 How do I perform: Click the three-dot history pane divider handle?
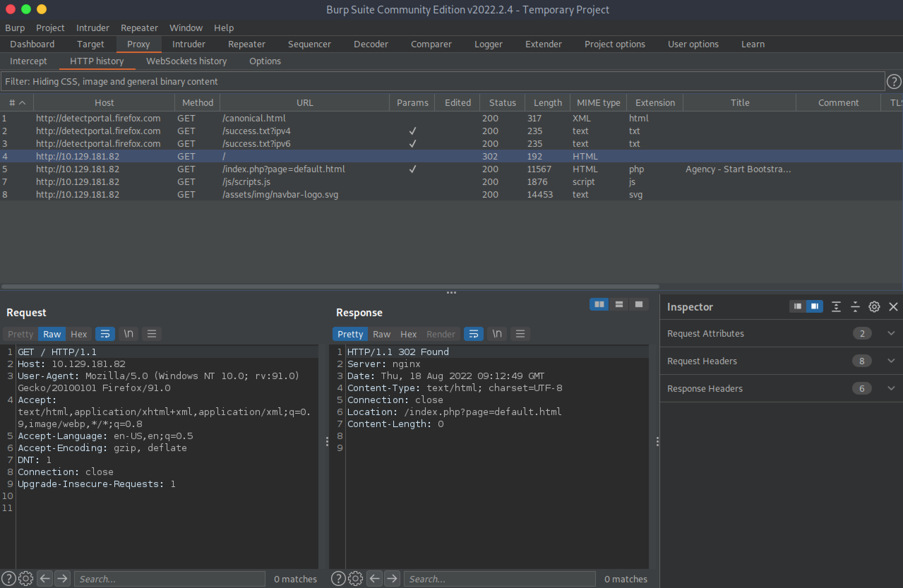pyautogui.click(x=451, y=293)
